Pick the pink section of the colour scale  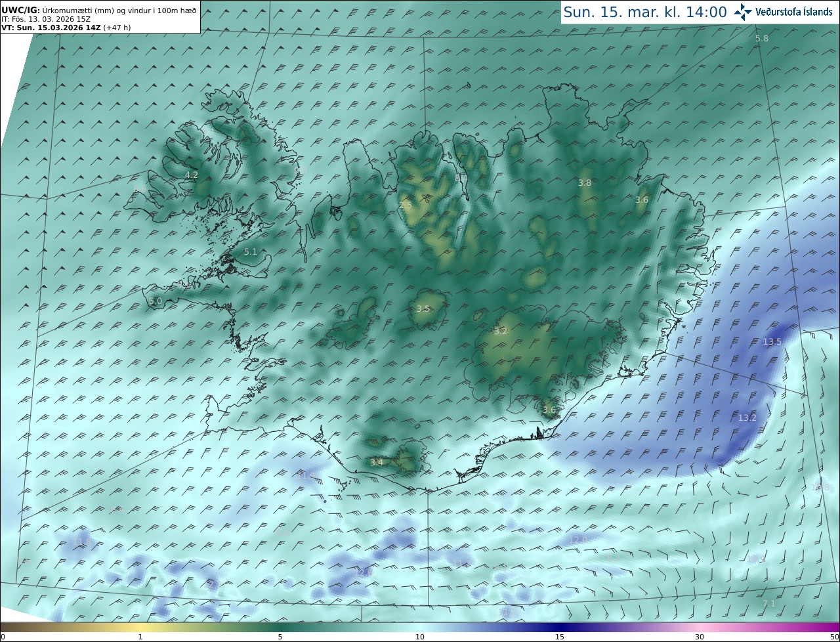[x=700, y=627]
